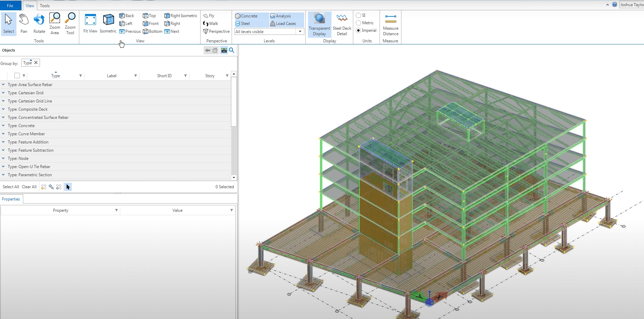Open the search in Objects panel

tap(232, 50)
